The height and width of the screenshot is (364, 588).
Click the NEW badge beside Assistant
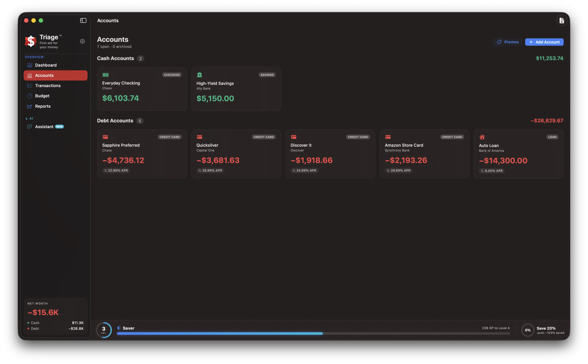pos(59,126)
